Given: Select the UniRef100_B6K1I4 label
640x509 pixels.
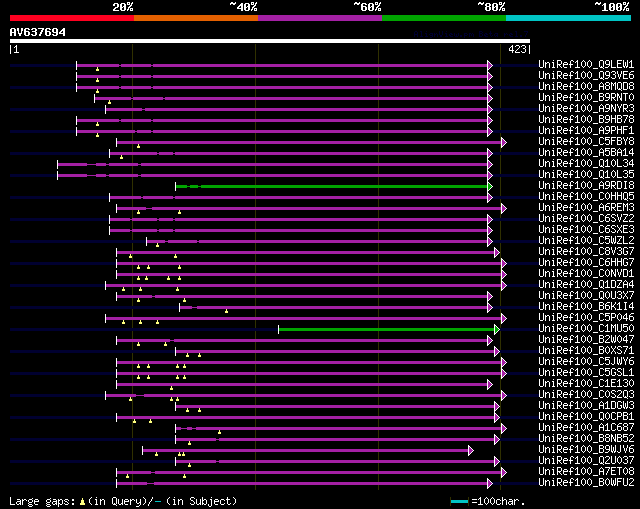Looking at the screenshot, I should pyautogui.click(x=586, y=307).
